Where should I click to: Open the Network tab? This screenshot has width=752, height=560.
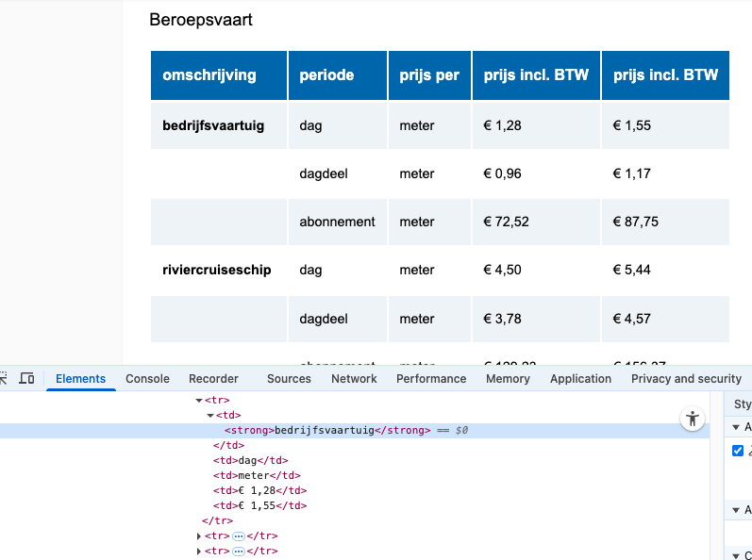click(354, 378)
